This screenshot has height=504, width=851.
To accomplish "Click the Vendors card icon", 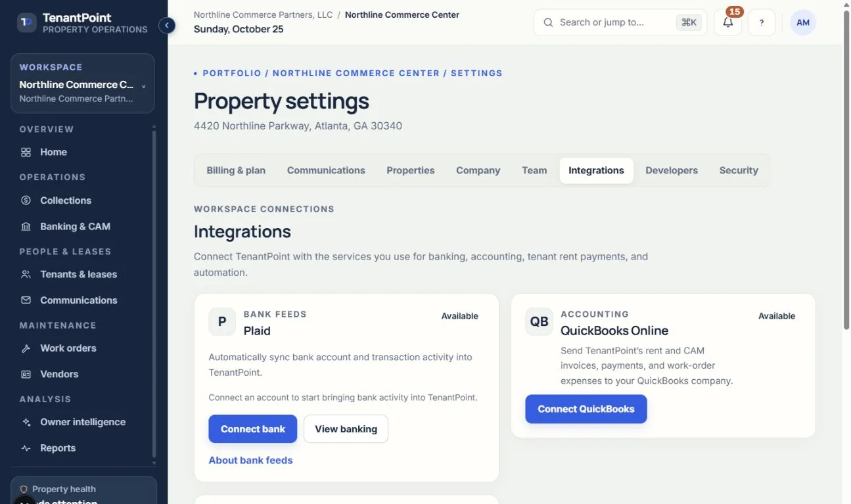I will pyautogui.click(x=26, y=375).
